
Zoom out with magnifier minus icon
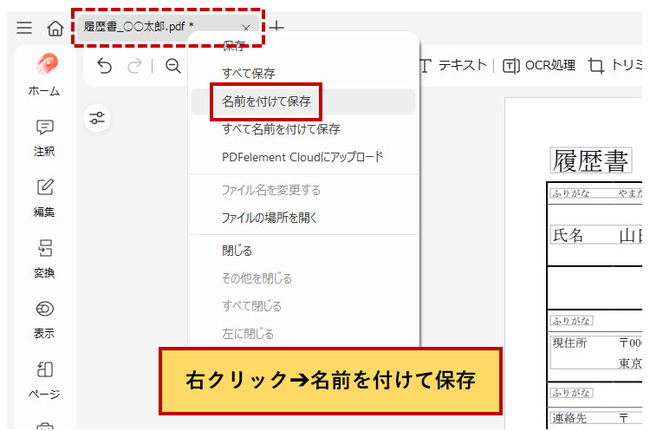click(173, 66)
